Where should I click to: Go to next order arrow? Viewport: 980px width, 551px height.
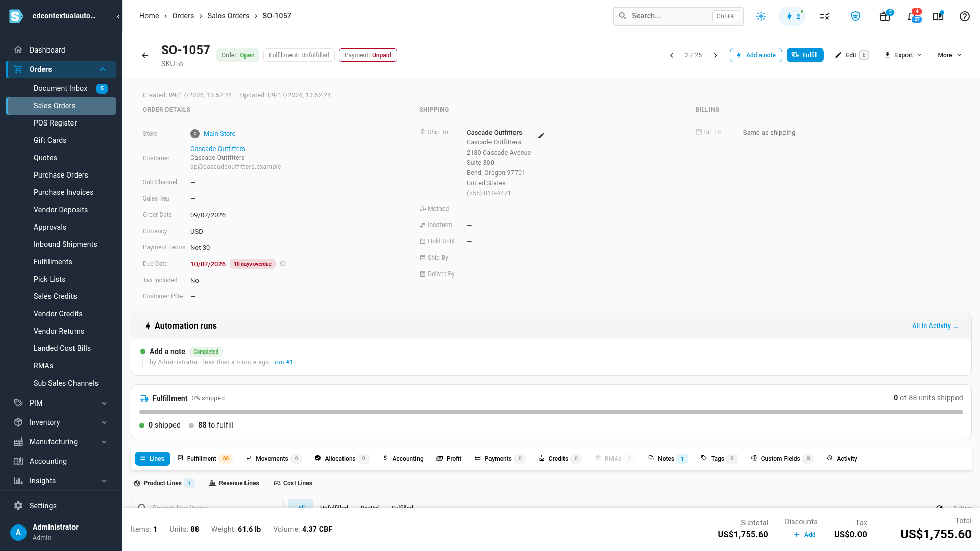715,55
